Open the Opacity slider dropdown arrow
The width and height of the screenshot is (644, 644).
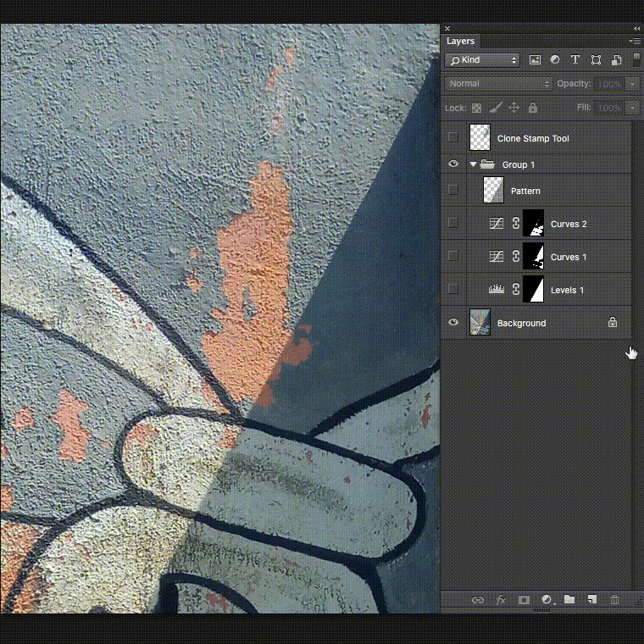pos(632,84)
